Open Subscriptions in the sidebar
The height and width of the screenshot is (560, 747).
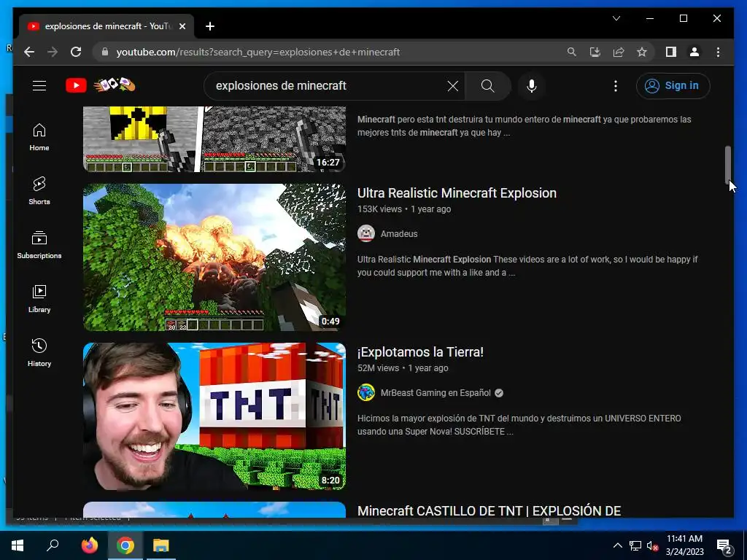click(x=39, y=245)
